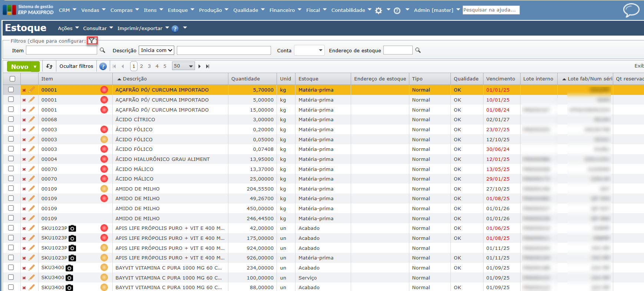Click the refresh icon beside Novo button
Viewport: 644px width, 291px height.
(x=49, y=66)
